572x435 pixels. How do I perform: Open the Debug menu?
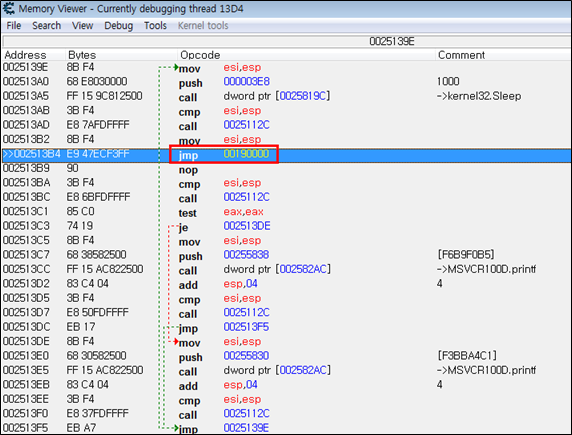119,26
